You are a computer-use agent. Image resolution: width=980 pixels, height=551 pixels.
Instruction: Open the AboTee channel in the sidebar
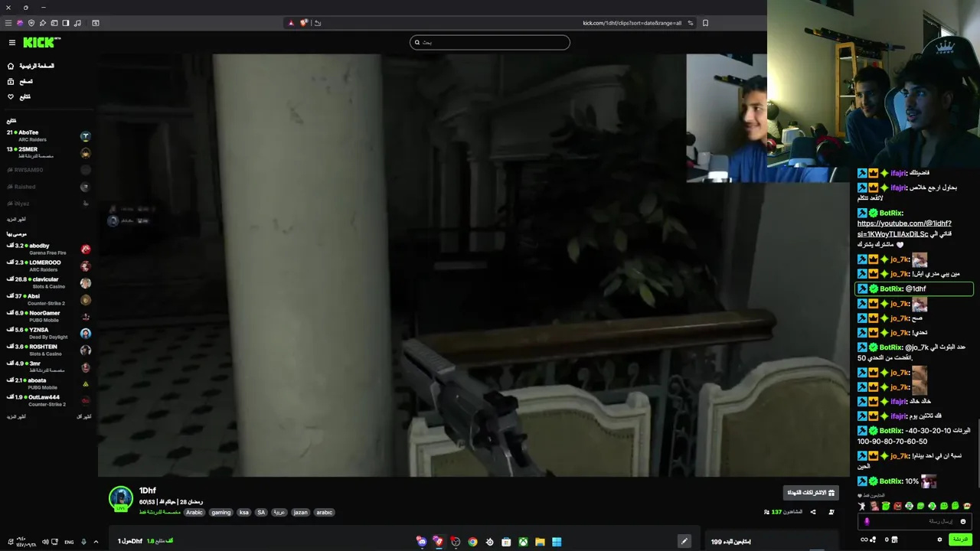[x=47, y=136]
